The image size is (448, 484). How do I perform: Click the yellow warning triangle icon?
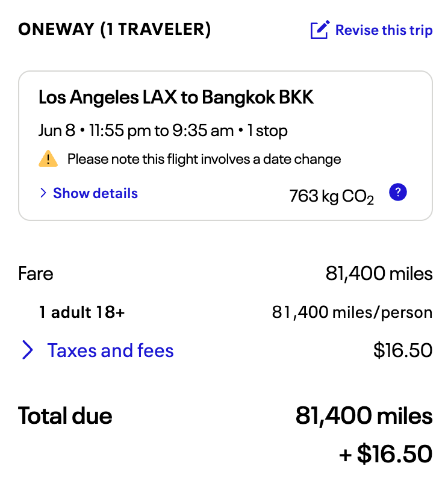point(48,160)
